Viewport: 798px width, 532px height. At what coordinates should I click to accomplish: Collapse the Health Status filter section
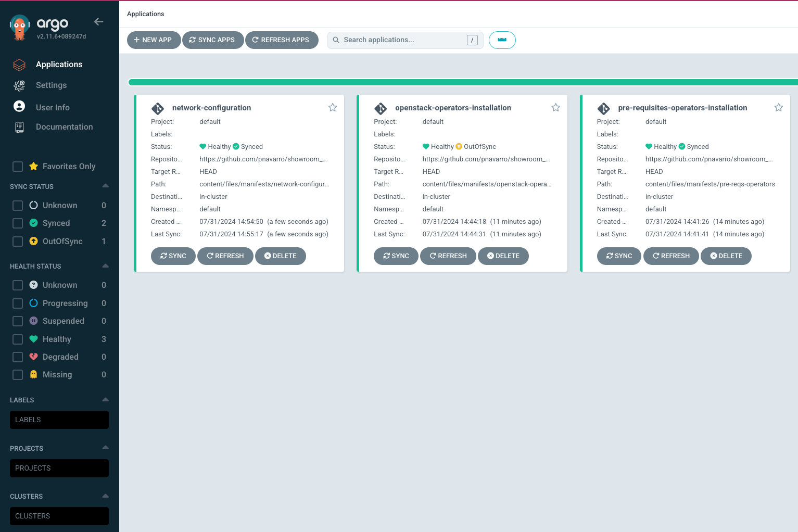(x=106, y=265)
